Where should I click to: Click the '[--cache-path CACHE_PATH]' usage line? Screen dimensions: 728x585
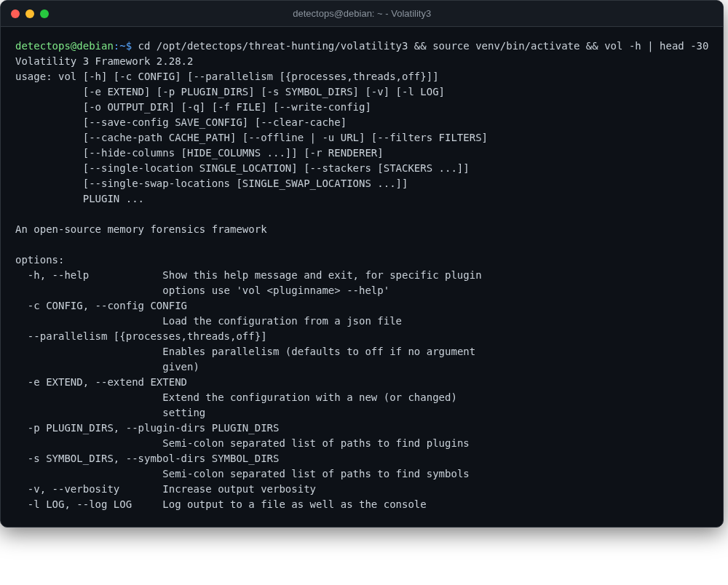[x=285, y=138]
